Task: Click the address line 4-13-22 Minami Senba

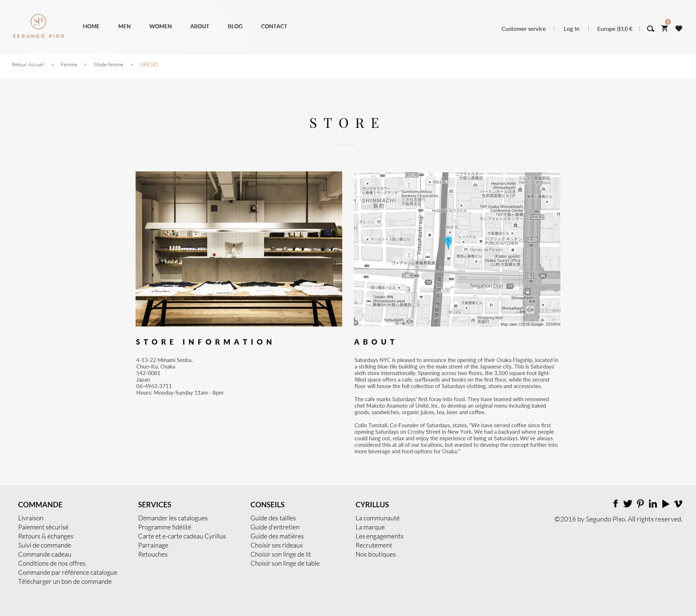Action: [165, 360]
